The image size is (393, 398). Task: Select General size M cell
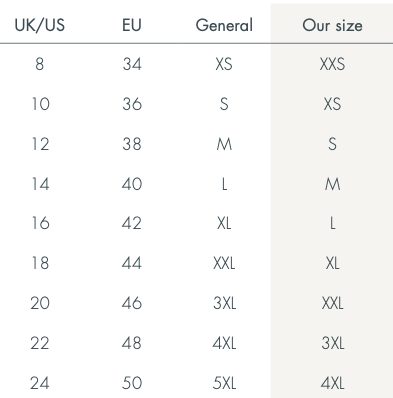coord(224,144)
